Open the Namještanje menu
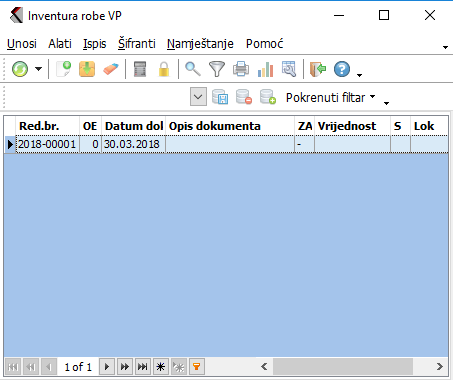This screenshot has height=380, width=453. click(200, 44)
